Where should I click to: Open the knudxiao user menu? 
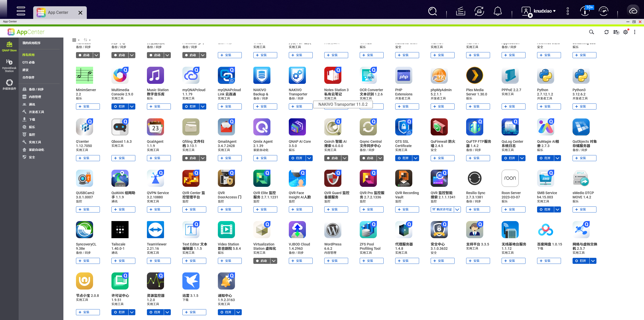pyautogui.click(x=543, y=11)
